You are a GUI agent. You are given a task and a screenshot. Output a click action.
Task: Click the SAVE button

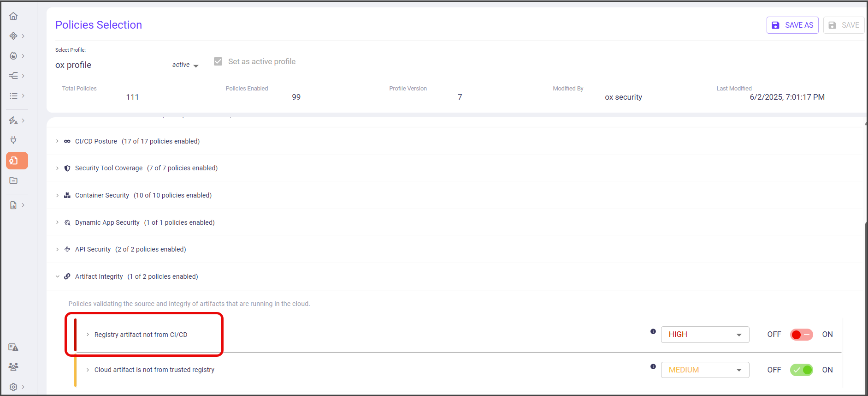point(844,25)
